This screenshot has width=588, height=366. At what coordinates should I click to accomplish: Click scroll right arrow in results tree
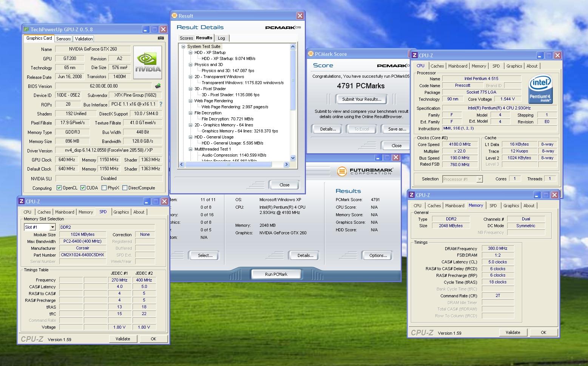pos(286,165)
